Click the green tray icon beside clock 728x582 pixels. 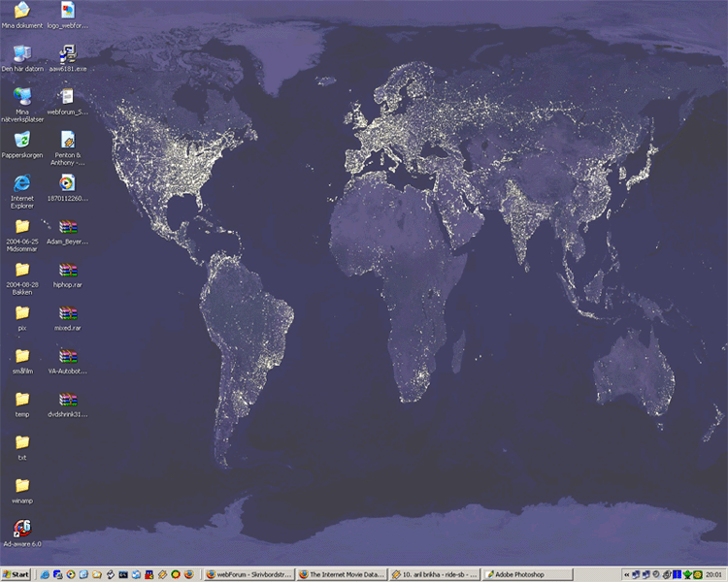[x=687, y=575]
